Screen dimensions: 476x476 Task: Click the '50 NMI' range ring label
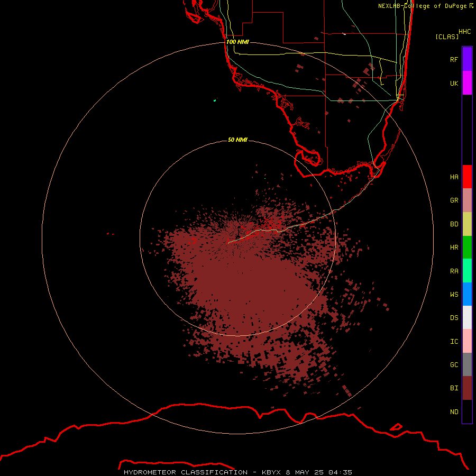pos(237,140)
